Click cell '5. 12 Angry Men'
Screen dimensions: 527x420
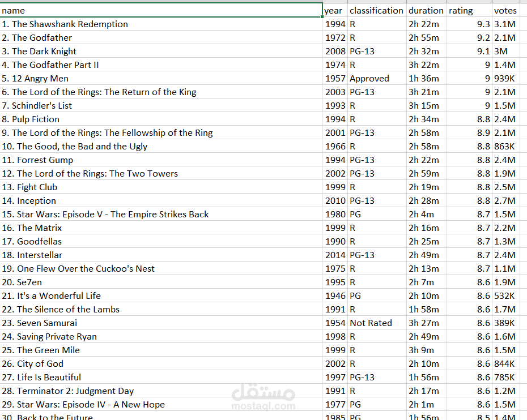pyautogui.click(x=161, y=79)
